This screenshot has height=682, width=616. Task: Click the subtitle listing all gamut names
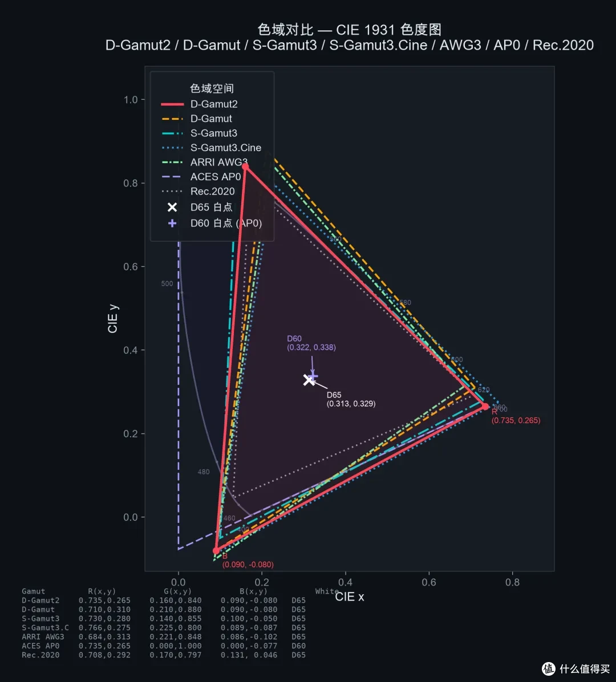349,45
